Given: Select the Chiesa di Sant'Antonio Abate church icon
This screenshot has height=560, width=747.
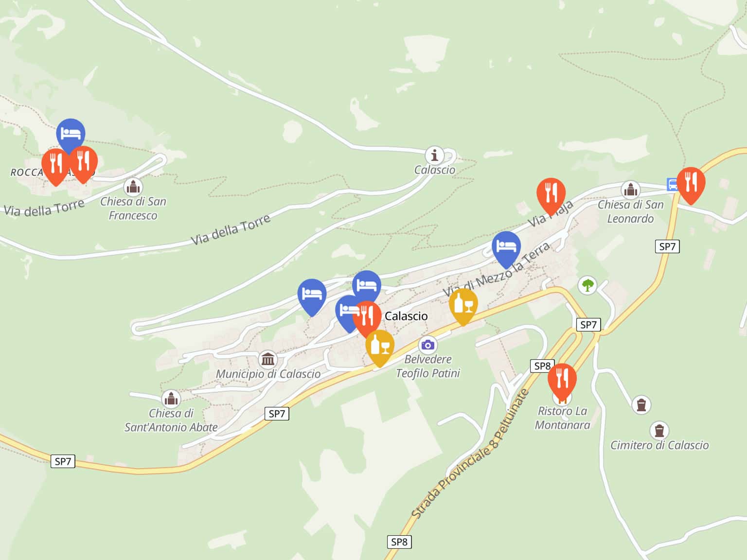Looking at the screenshot, I should 171,399.
